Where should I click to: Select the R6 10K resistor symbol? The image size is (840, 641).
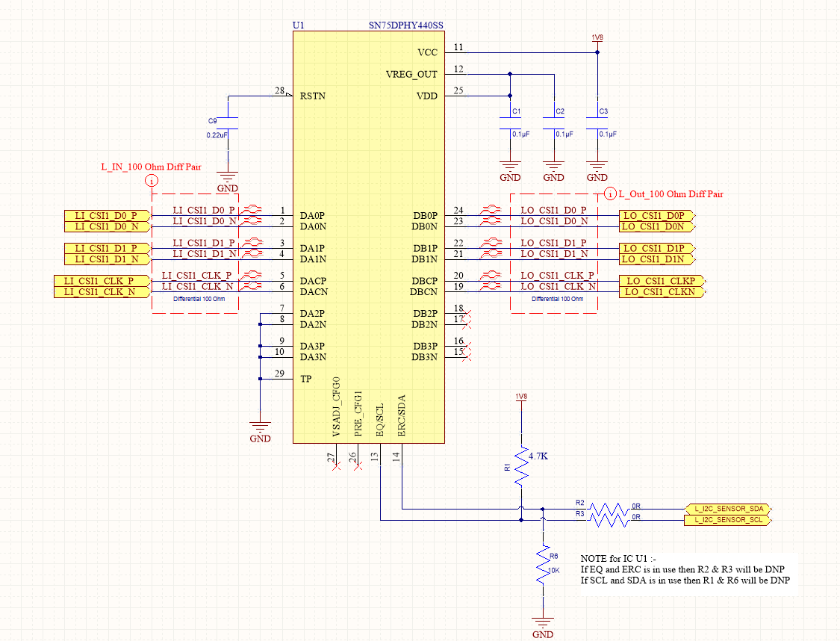(x=544, y=566)
